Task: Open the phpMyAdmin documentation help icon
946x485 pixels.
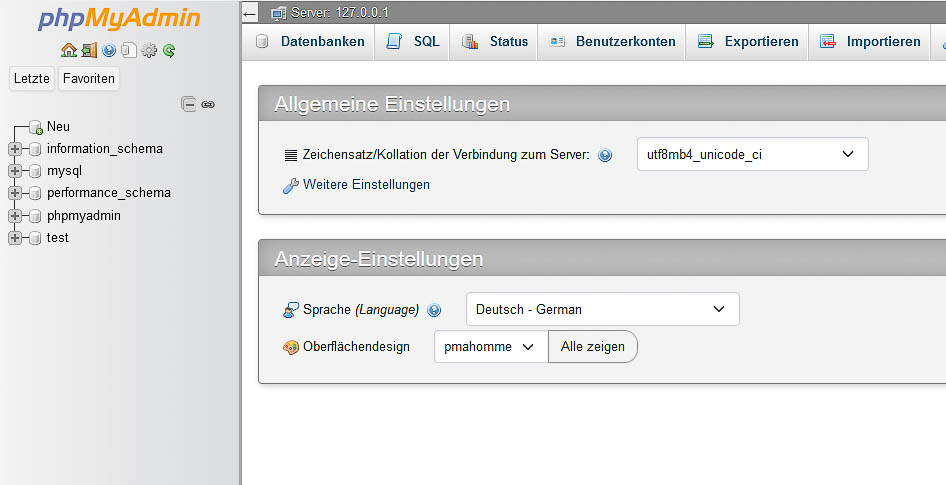Action: 109,51
